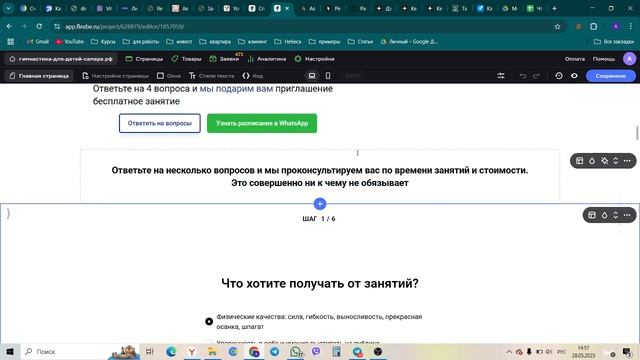Open Microsoft Edge from the taskbar

pyautogui.click(x=171, y=351)
